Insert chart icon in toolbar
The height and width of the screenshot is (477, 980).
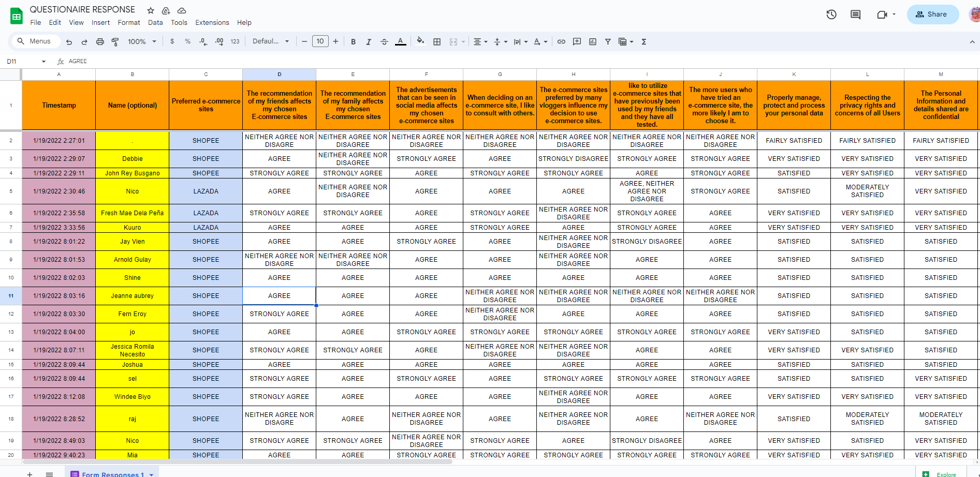click(x=593, y=41)
